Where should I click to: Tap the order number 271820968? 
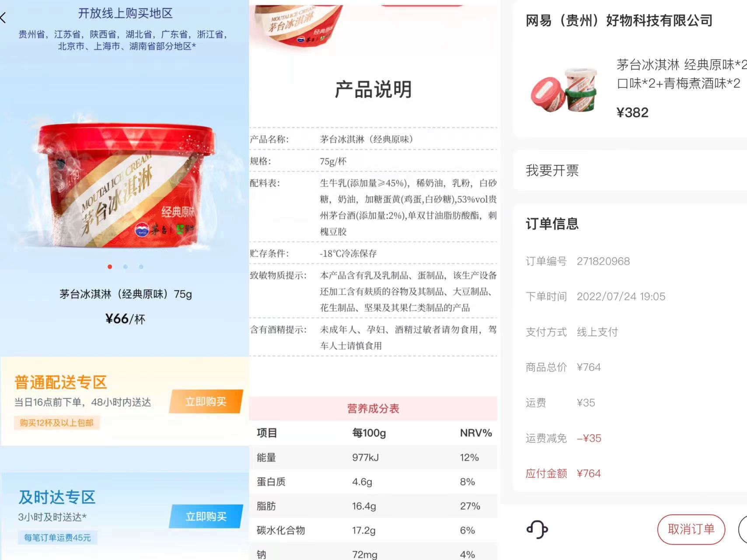pyautogui.click(x=603, y=261)
